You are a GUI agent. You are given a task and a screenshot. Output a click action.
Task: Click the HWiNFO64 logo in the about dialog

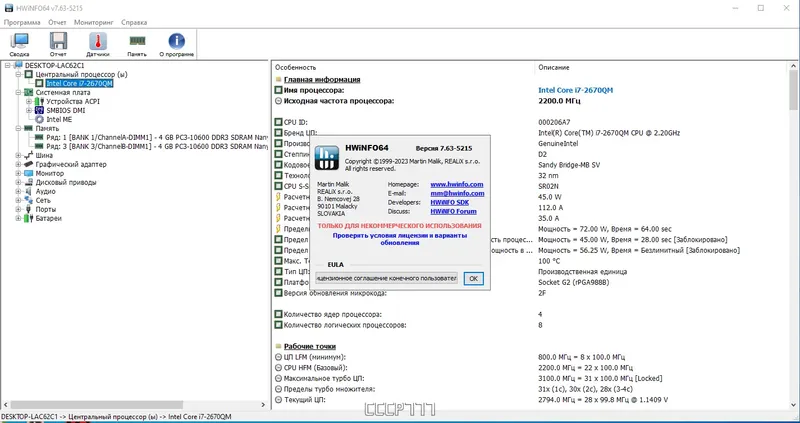click(x=327, y=158)
